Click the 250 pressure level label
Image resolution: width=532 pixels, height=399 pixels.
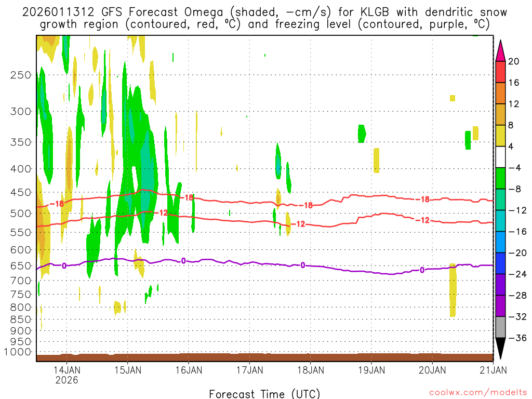point(21,75)
